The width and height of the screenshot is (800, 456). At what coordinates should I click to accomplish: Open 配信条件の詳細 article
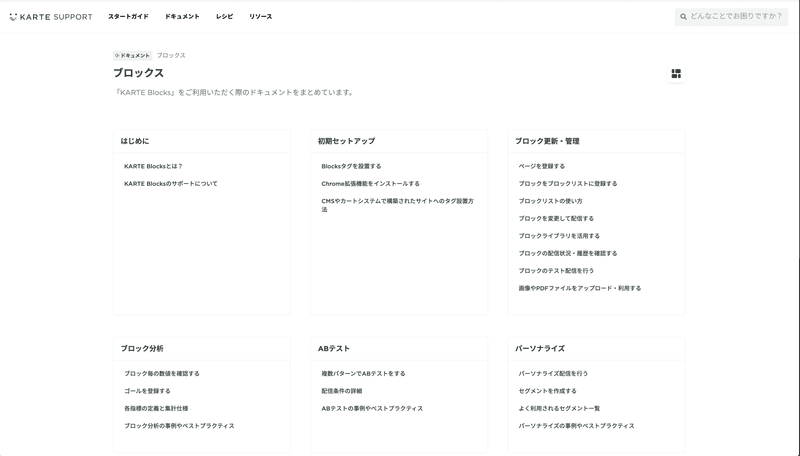(x=342, y=391)
